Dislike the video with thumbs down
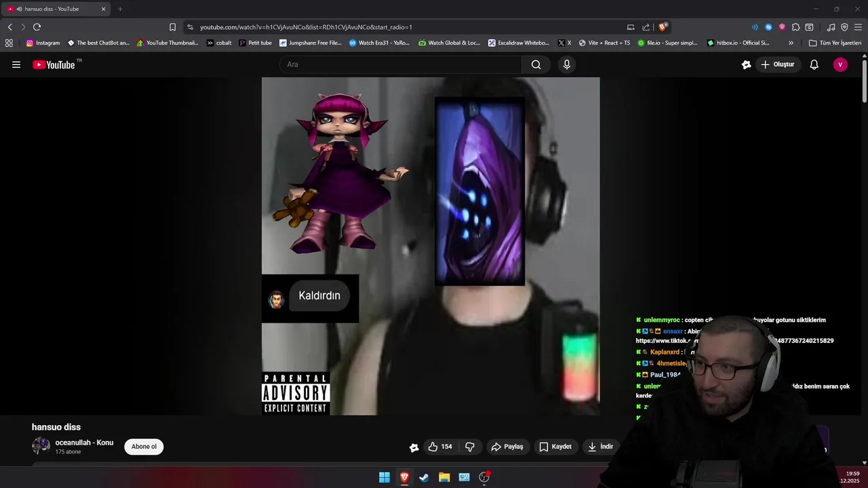 (470, 447)
